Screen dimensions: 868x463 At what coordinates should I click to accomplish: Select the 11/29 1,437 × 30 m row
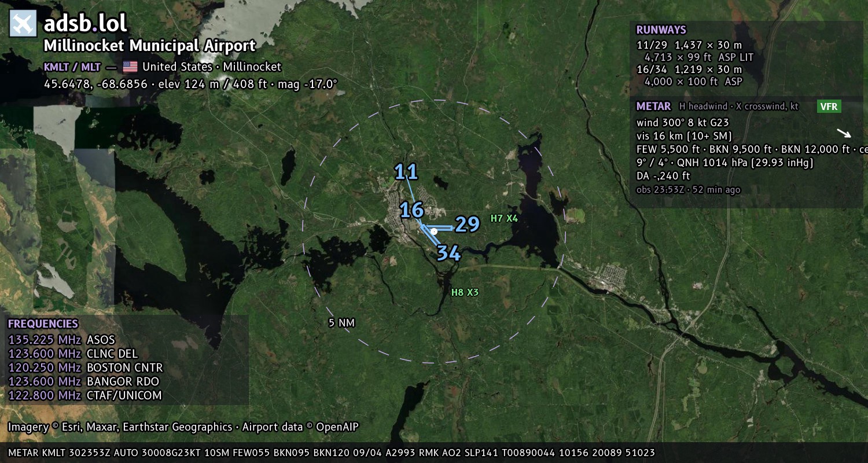689,45
